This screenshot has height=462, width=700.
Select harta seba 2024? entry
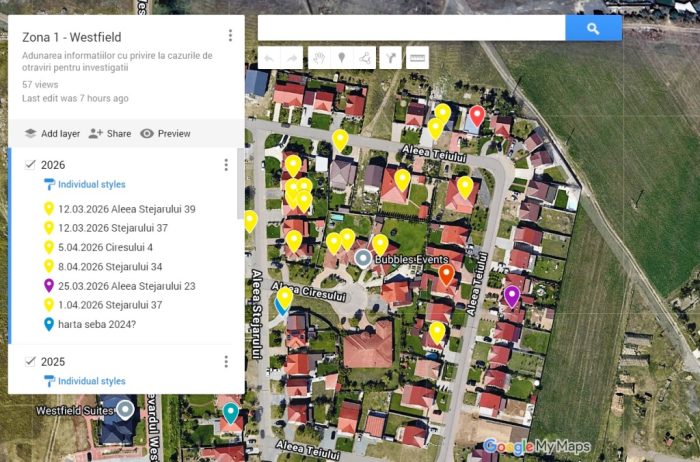[97, 325]
